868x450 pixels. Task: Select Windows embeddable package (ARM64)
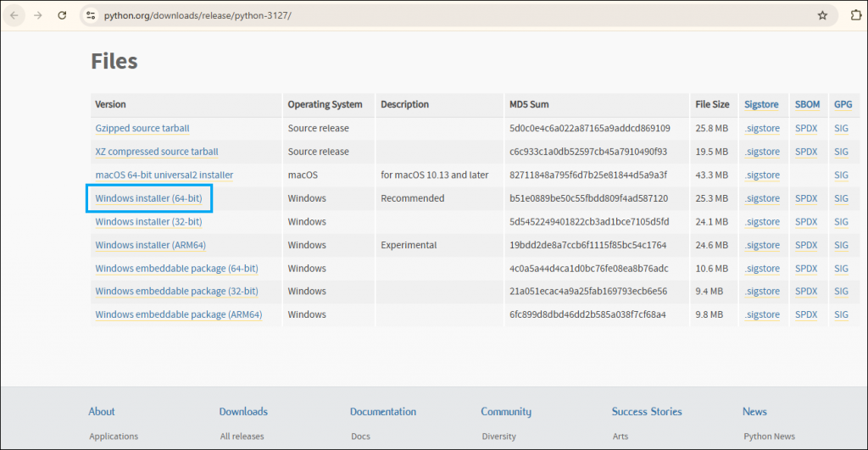click(178, 314)
